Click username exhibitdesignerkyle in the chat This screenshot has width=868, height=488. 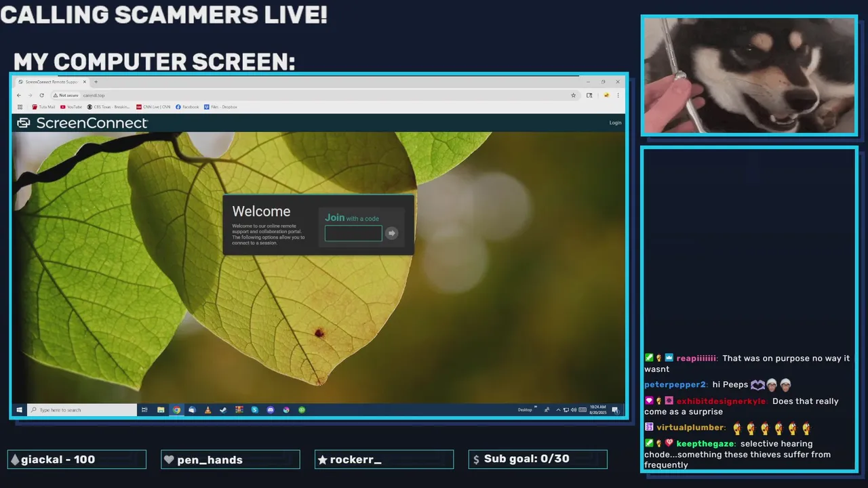(722, 401)
